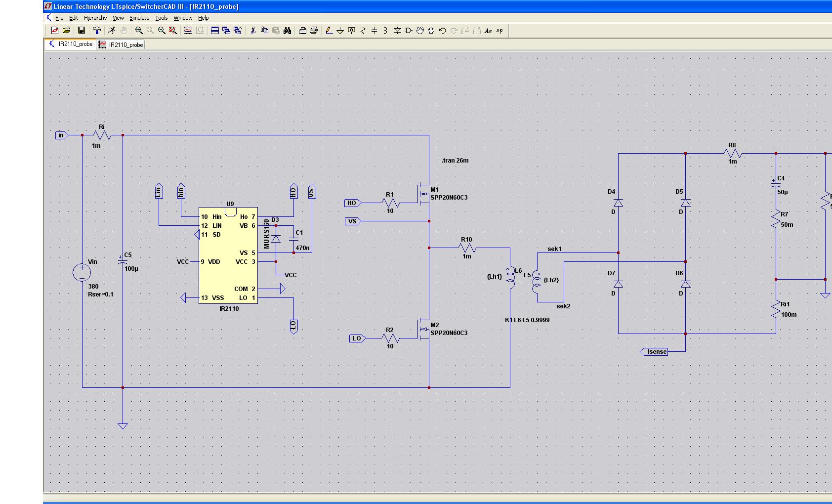Open the Simulate menu
Screen dimensions: 832x504
point(139,18)
